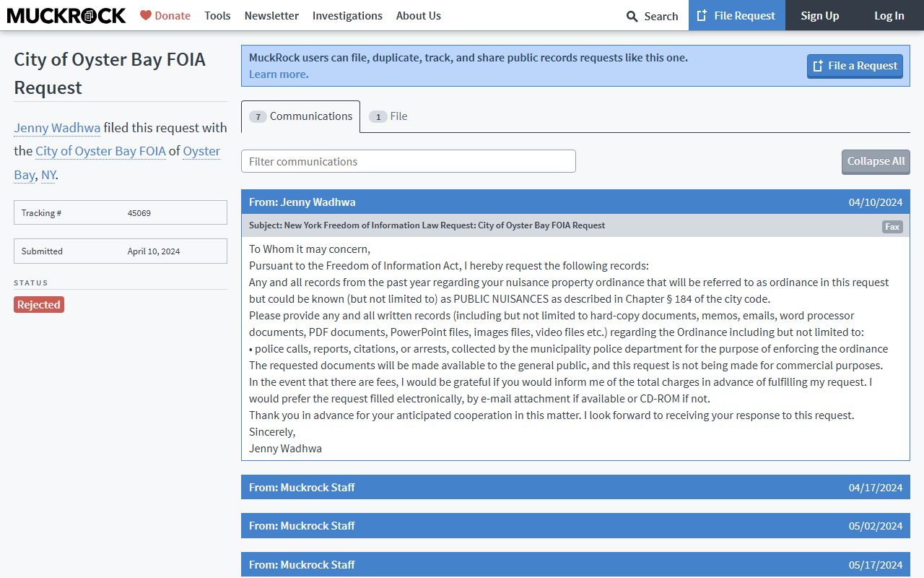Click the MuckRock logo
Viewport: 924px width, 578px height.
[66, 15]
